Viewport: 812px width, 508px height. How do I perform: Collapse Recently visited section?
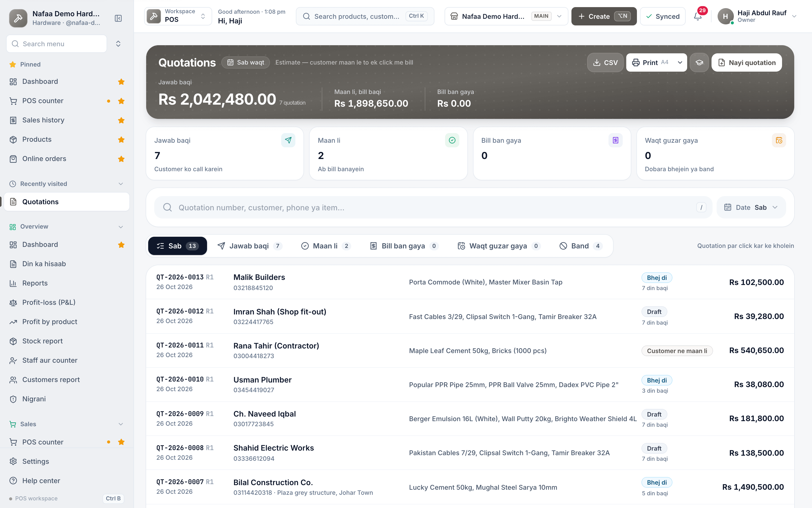[x=121, y=184]
